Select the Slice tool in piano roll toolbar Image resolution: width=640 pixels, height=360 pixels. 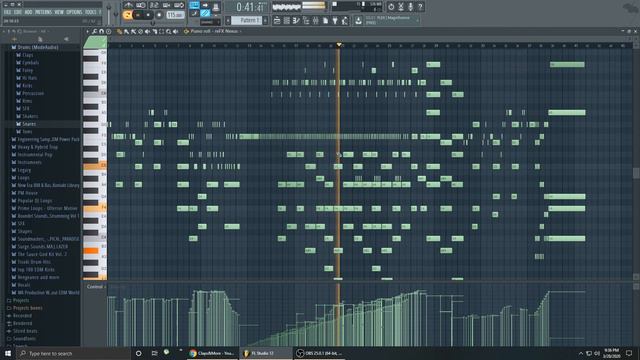coord(154,31)
